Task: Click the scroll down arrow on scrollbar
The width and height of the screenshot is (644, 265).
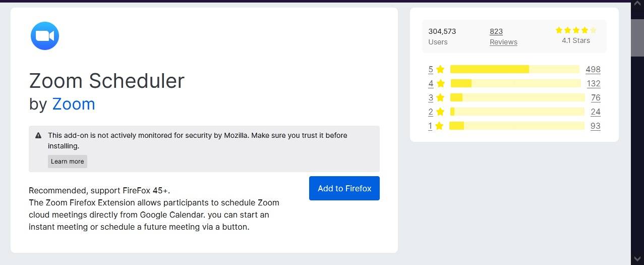Action: (637, 259)
